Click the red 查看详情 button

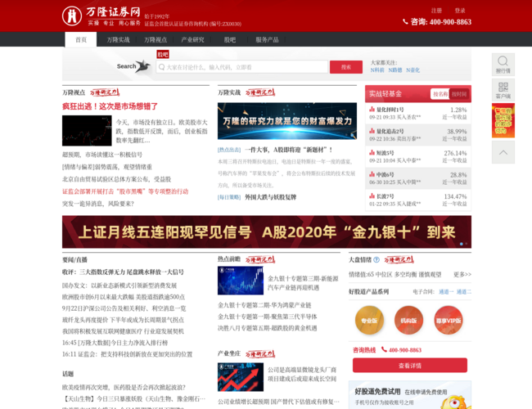pos(410,366)
